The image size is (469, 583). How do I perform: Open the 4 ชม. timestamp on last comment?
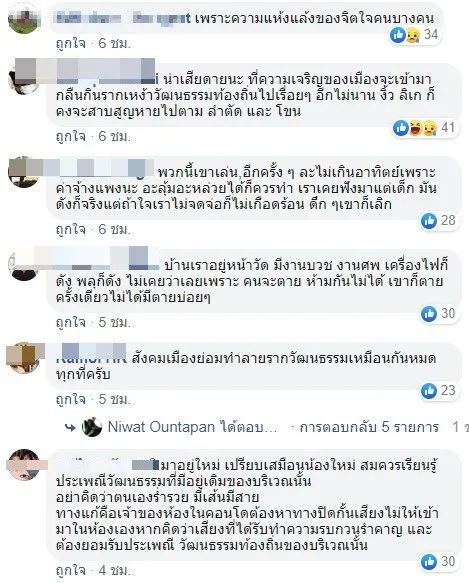click(x=114, y=570)
